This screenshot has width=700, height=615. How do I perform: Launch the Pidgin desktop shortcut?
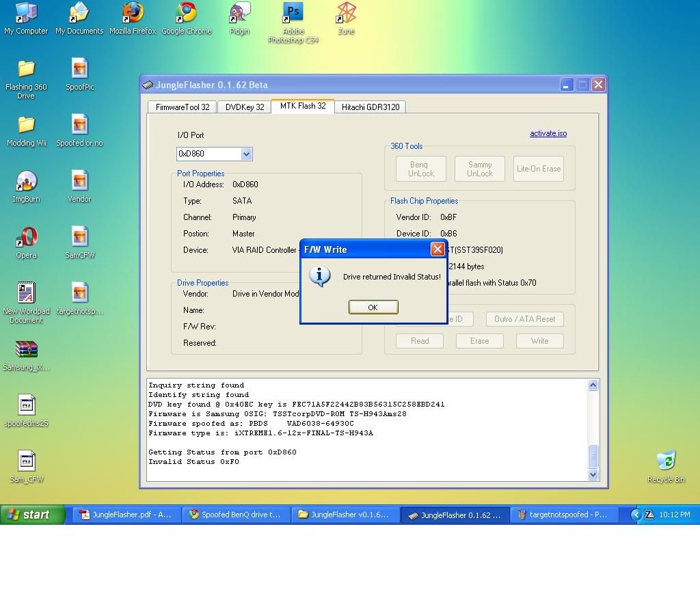click(x=239, y=14)
